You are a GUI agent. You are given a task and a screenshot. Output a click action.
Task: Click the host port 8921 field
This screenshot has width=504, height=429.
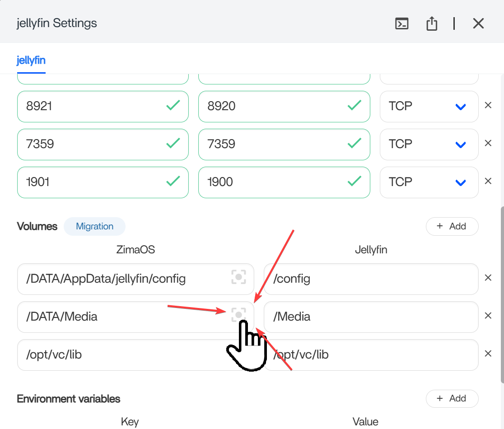tap(90, 107)
